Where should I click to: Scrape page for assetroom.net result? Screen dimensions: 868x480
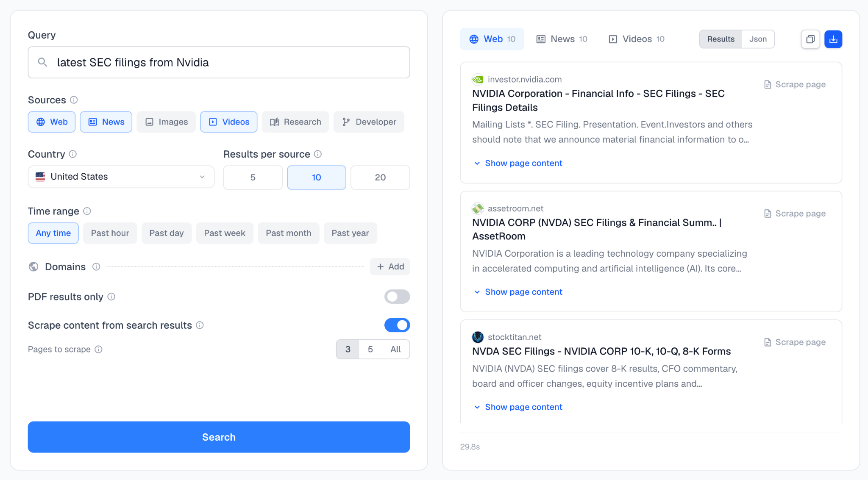(795, 214)
